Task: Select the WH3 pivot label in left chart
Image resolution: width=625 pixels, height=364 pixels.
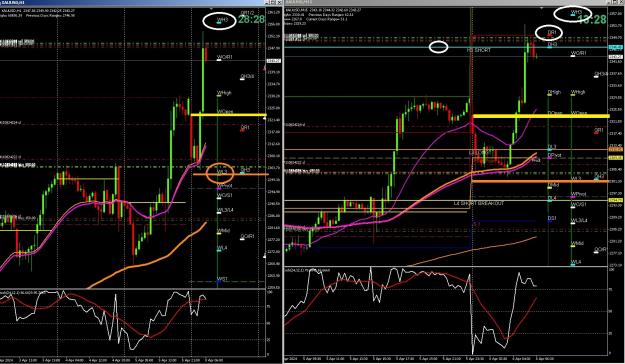Action: 222,19
